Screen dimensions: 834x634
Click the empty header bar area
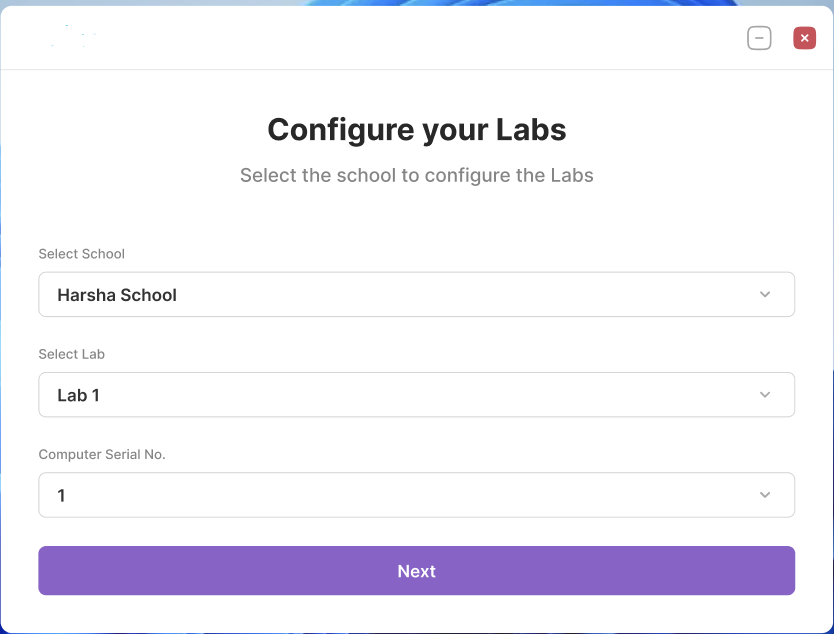pyautogui.click(x=415, y=37)
